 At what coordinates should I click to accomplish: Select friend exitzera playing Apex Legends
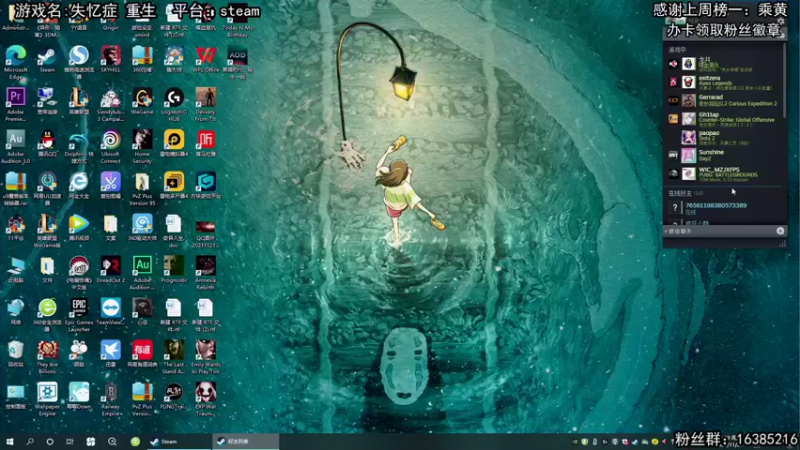tap(724, 82)
